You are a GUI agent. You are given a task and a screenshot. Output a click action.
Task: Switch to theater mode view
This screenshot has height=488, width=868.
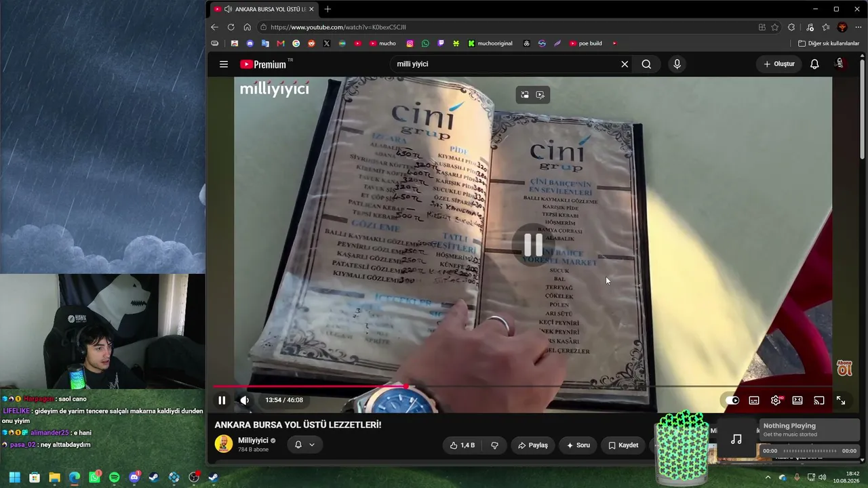pos(797,401)
